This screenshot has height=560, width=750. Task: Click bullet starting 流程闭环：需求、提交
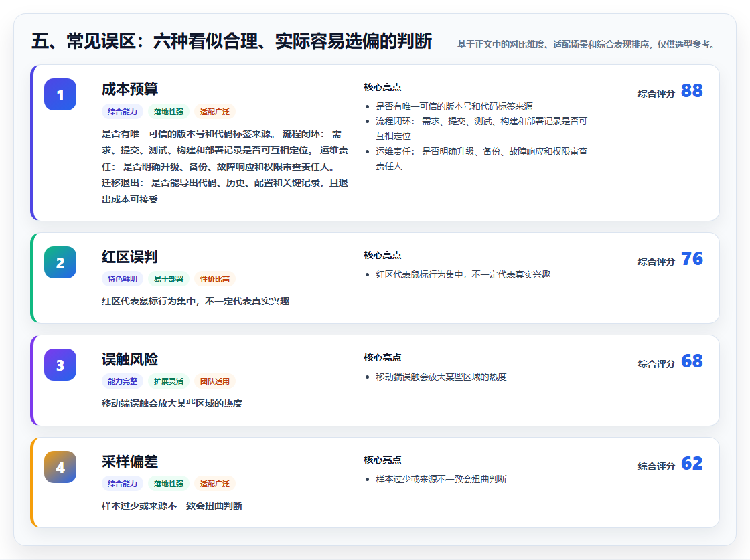[x=481, y=128]
